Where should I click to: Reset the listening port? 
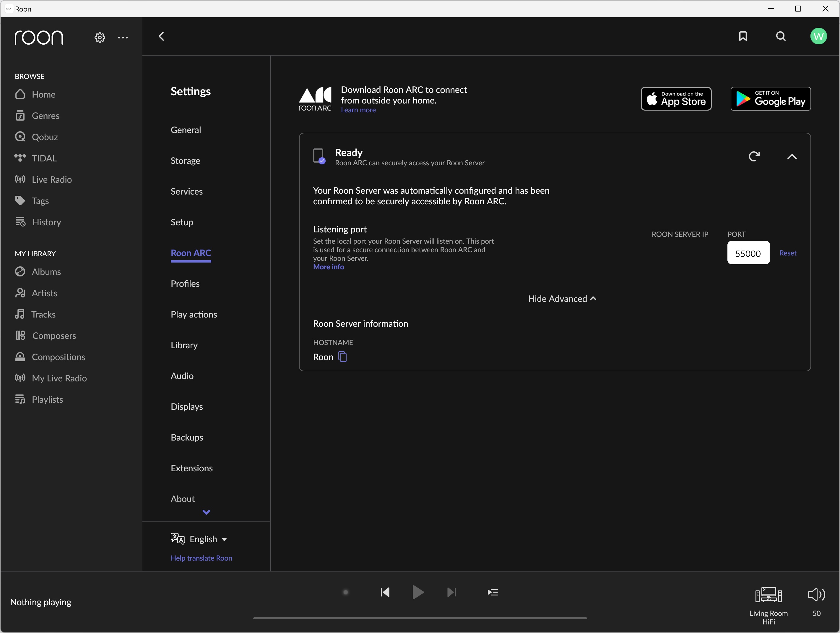788,253
